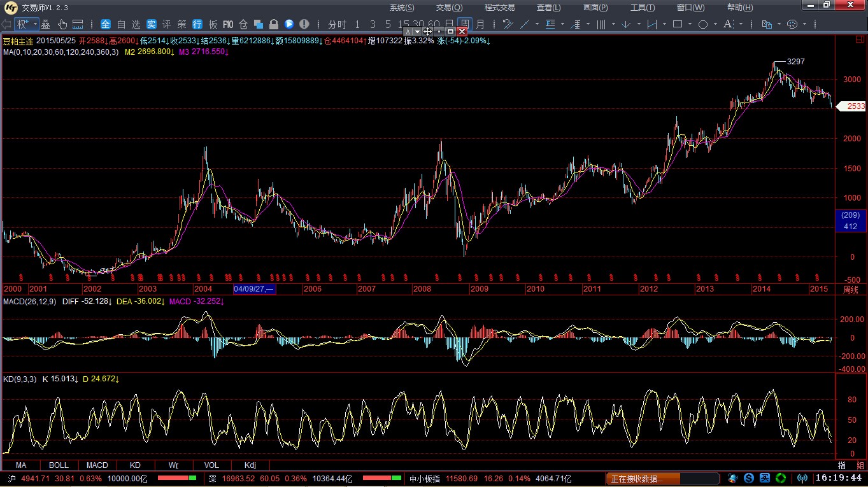This screenshot has width=868, height=487.
Task: Switch to monthly period 月 button
Action: click(480, 24)
